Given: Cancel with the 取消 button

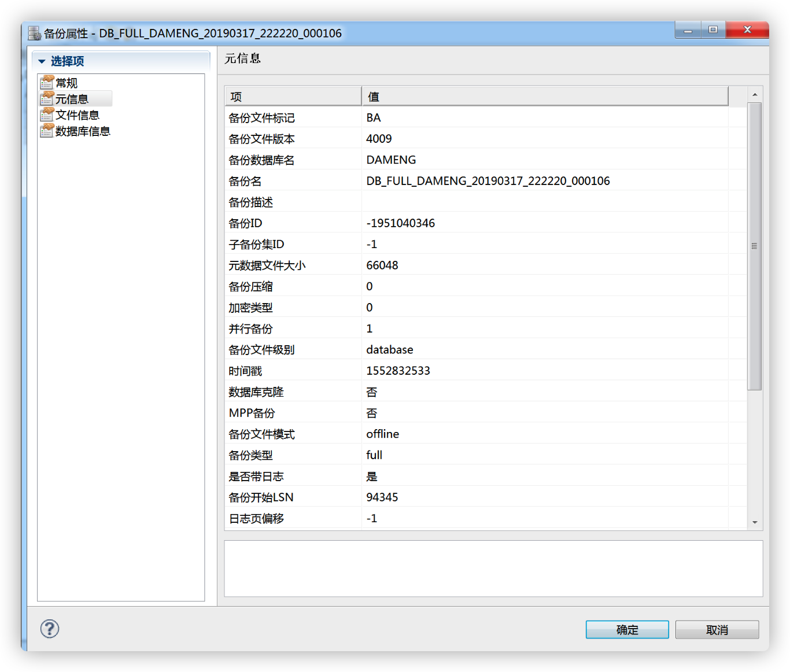Looking at the screenshot, I should click(x=717, y=630).
